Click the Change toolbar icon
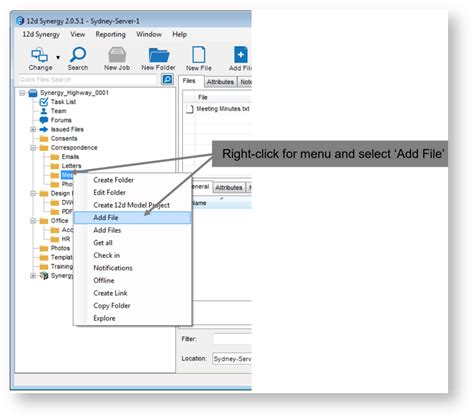Screen dimensions: 474x419 coord(40,55)
